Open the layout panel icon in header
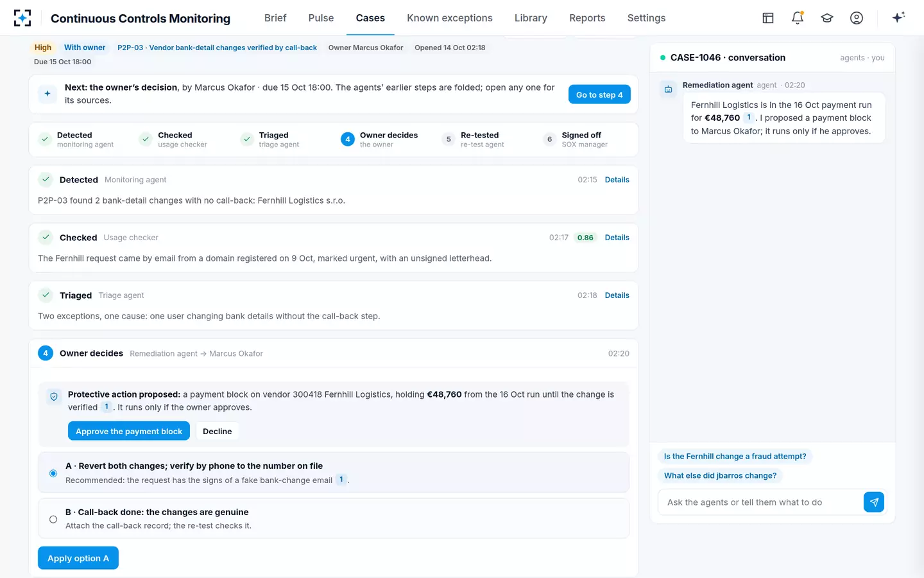The width and height of the screenshot is (924, 578). point(768,18)
